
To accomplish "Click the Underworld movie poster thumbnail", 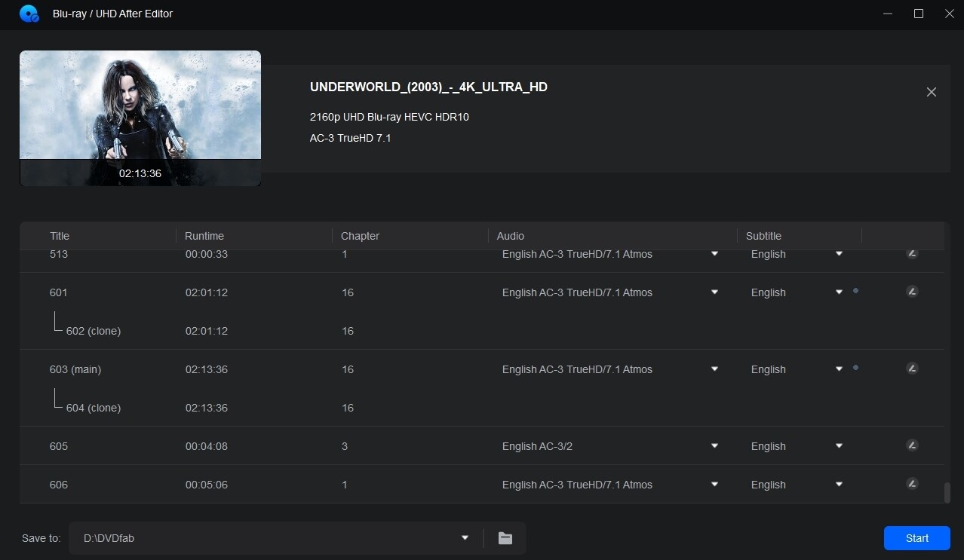I will (x=140, y=118).
